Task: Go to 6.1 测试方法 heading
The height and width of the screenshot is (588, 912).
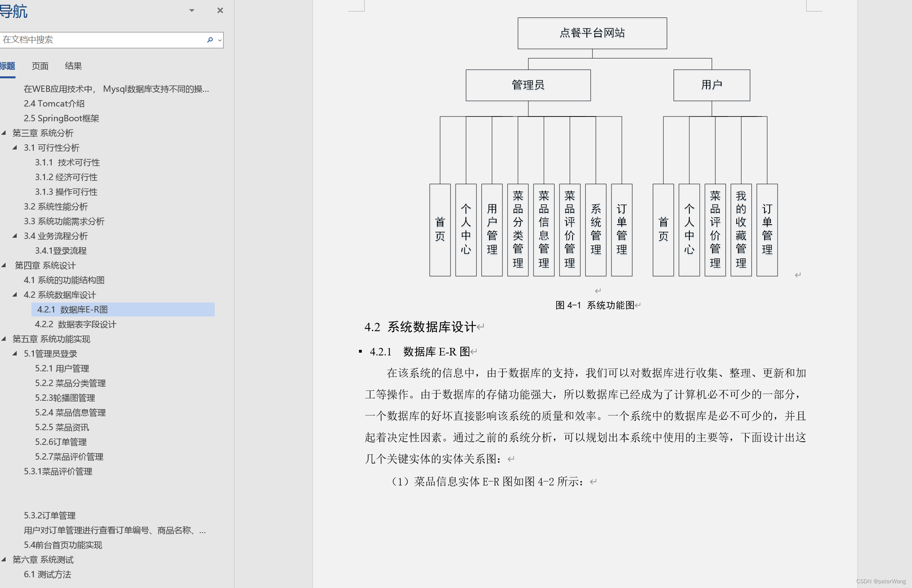Action: point(47,574)
